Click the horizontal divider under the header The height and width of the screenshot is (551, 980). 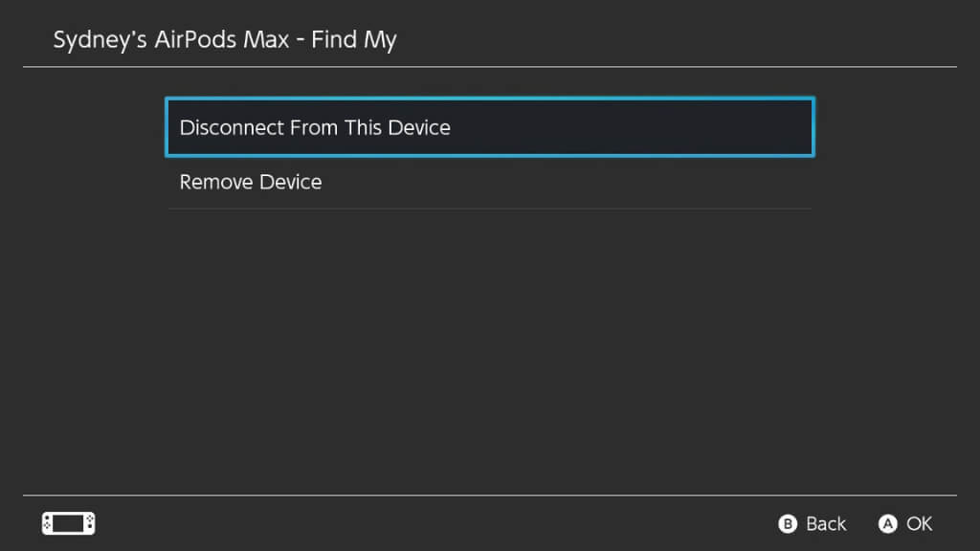(x=488, y=67)
